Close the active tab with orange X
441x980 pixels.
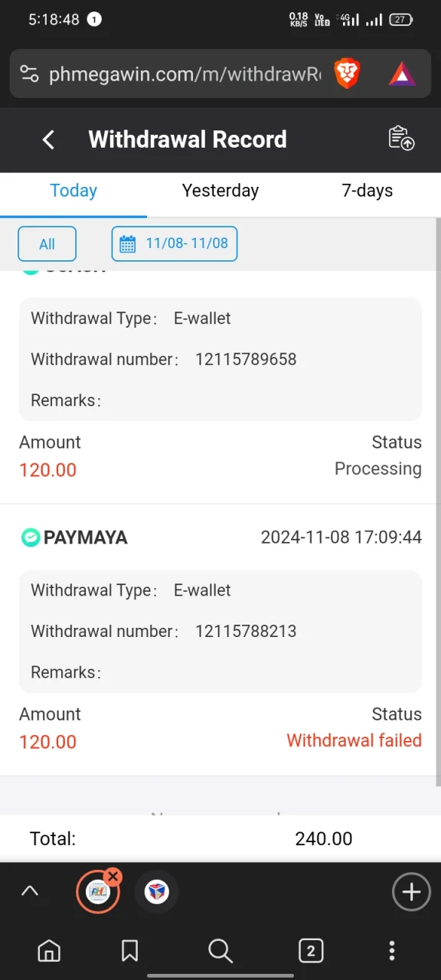113,876
